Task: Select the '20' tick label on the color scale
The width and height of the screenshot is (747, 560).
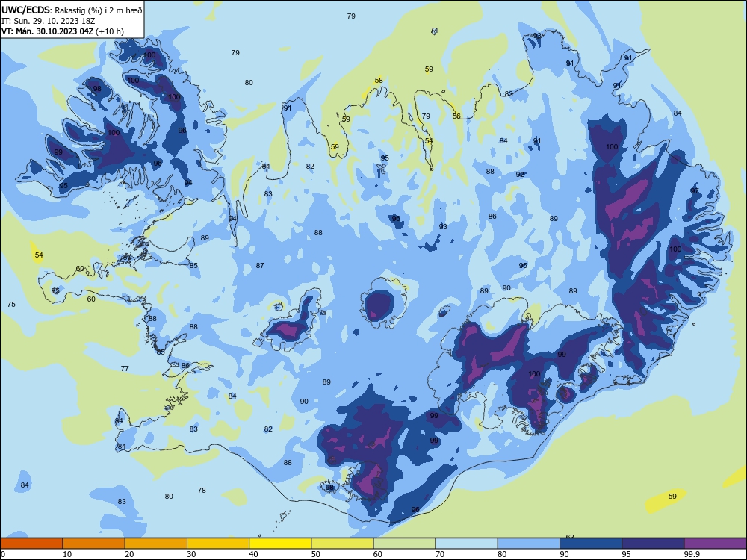Action: point(129,554)
